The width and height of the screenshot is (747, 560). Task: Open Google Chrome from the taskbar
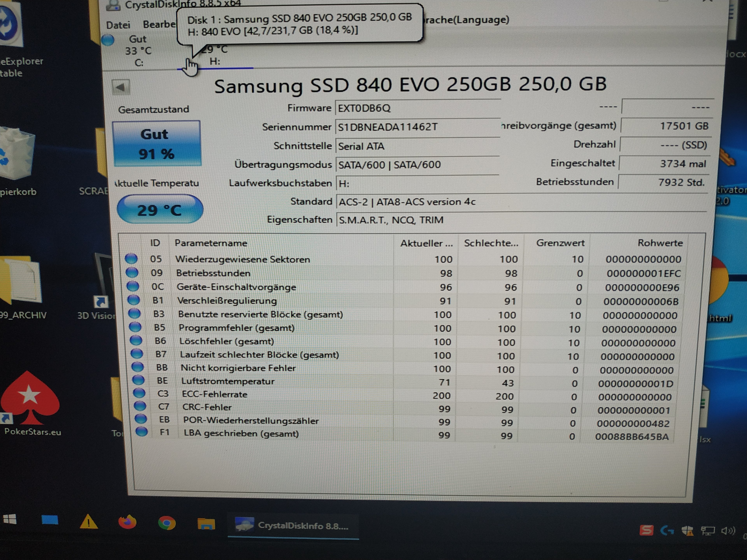167,523
